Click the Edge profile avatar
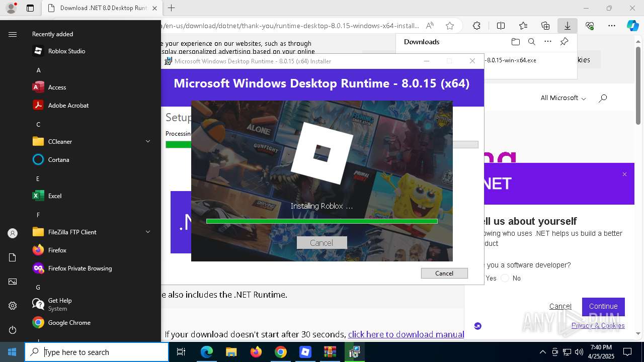Screen dimensions: 644x362 (x=11, y=8)
